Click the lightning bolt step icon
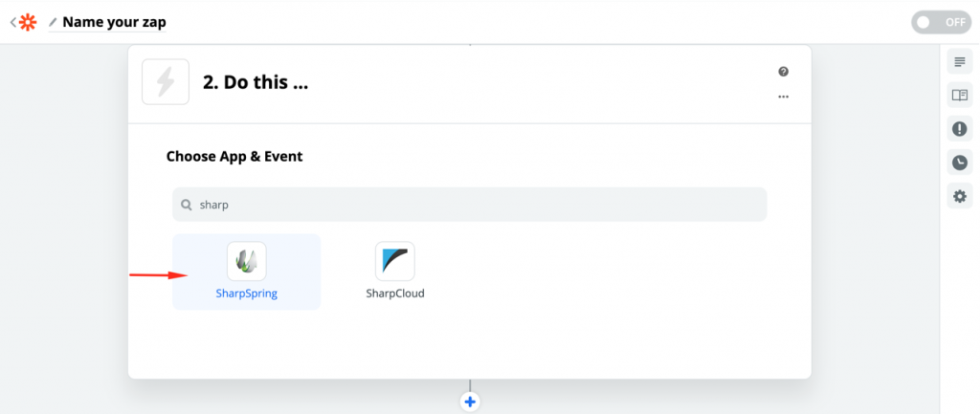The width and height of the screenshot is (980, 414). (166, 82)
